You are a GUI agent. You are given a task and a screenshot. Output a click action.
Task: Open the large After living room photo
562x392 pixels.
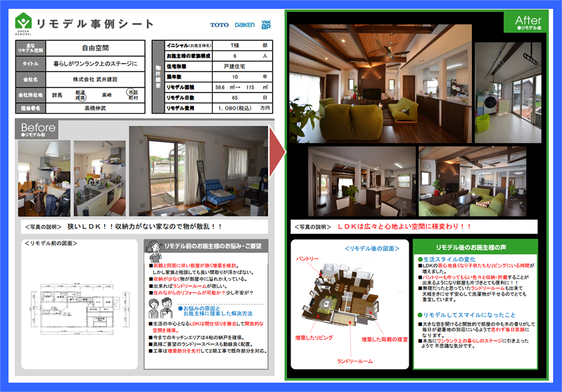[379, 74]
